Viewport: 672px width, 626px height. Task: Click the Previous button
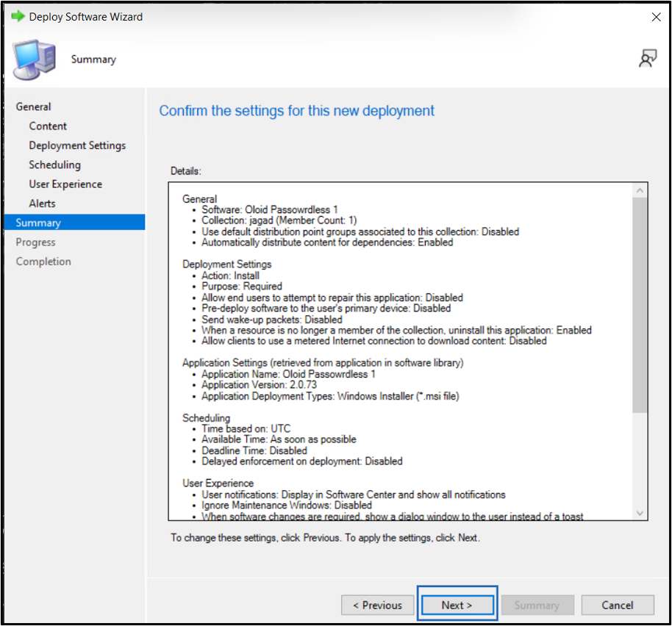pyautogui.click(x=378, y=605)
